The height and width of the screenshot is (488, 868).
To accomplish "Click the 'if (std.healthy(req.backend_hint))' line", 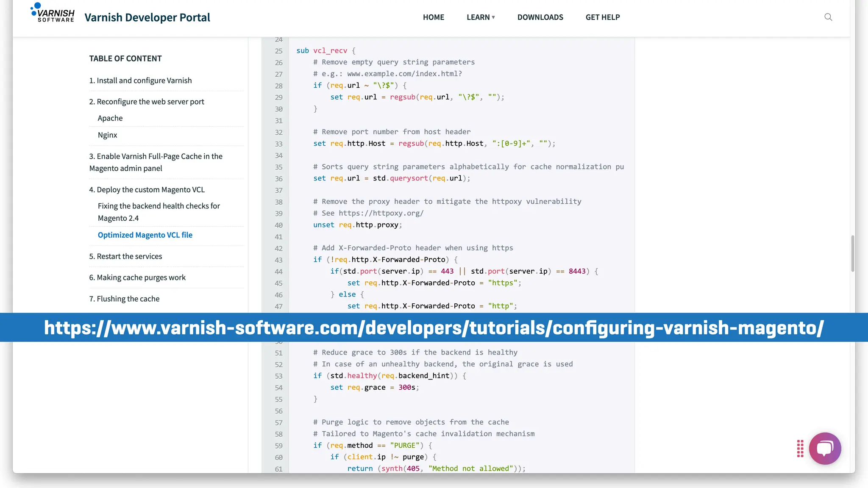I will tap(389, 376).
